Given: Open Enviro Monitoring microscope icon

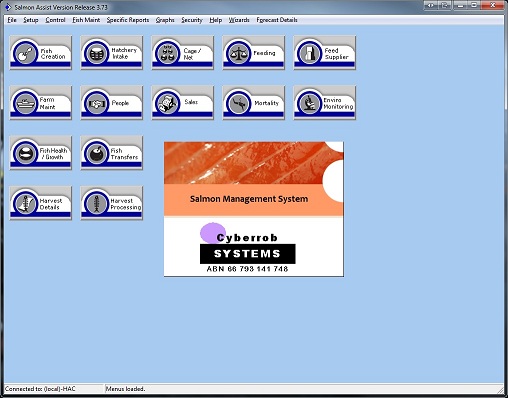Looking at the screenshot, I should 325,103.
